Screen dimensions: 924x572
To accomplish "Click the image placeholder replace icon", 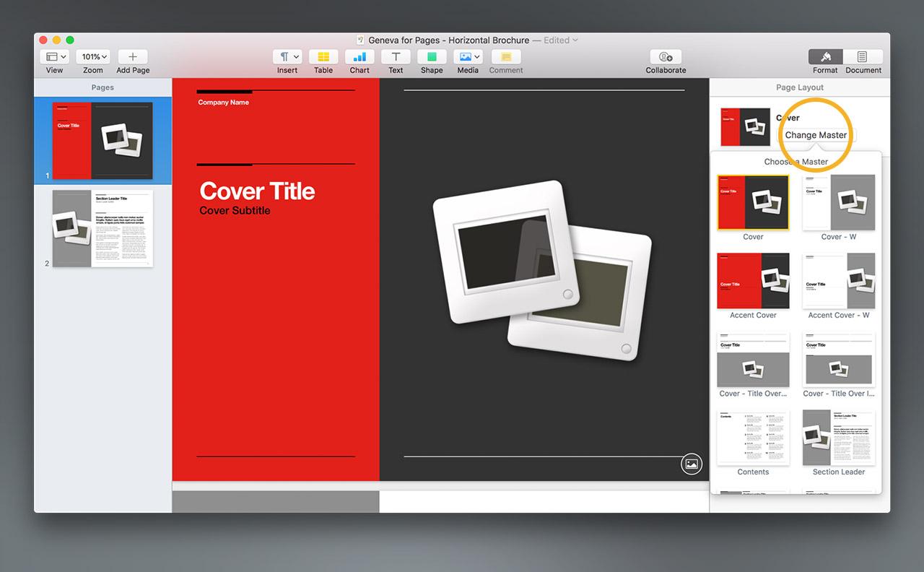I will (x=692, y=464).
